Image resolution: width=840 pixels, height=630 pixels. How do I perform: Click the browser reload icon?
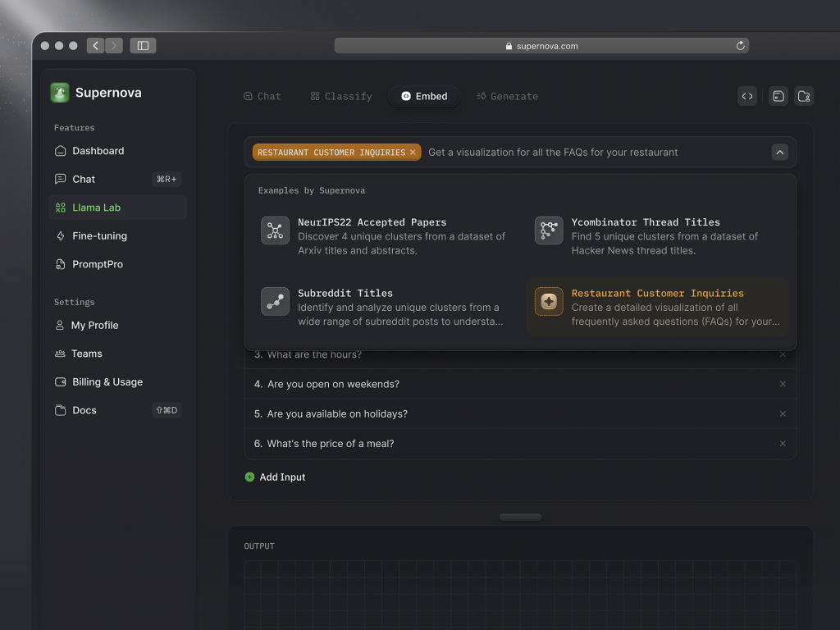coord(740,46)
